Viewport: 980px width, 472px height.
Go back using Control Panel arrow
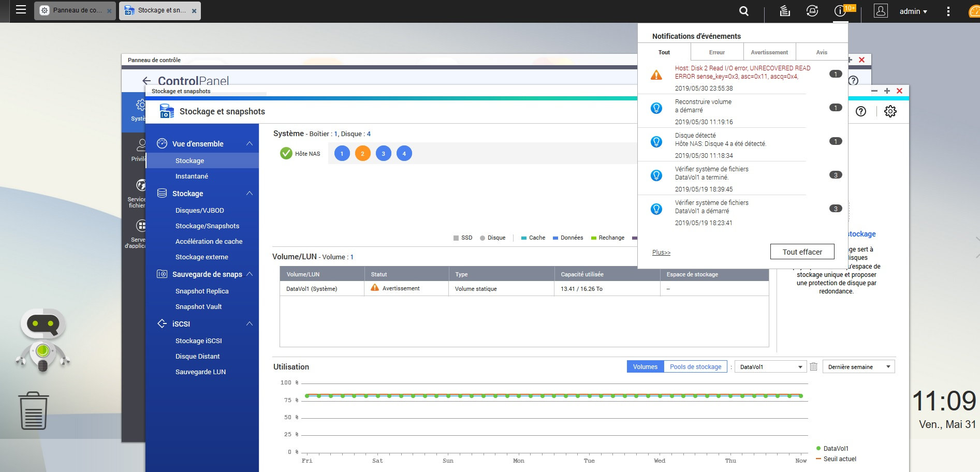147,81
